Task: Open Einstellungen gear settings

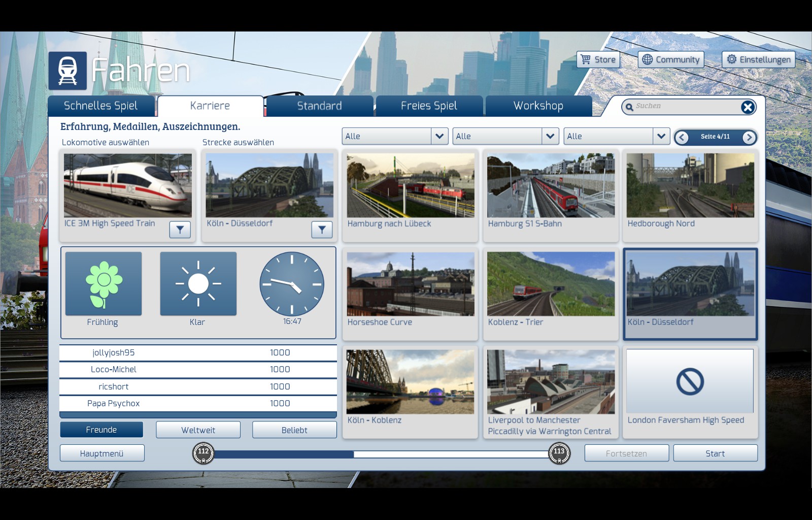Action: tap(759, 59)
